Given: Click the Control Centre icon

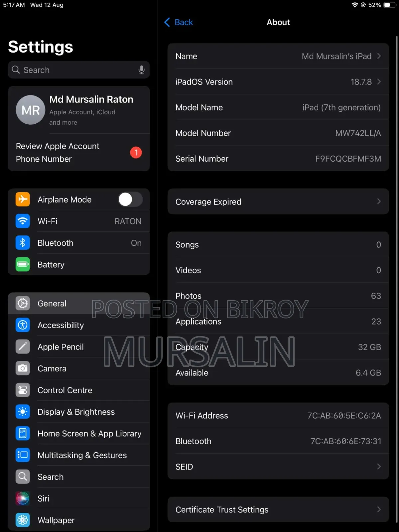Looking at the screenshot, I should point(23,390).
